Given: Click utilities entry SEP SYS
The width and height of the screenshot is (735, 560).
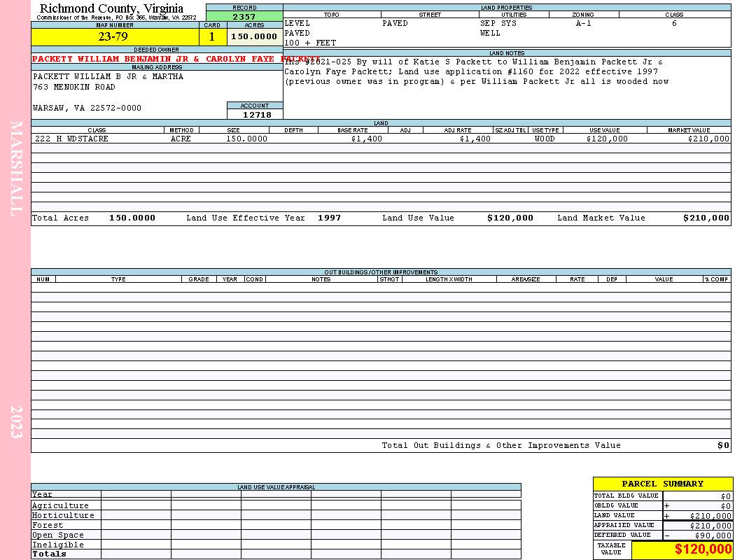Looking at the screenshot, I should 498,23.
